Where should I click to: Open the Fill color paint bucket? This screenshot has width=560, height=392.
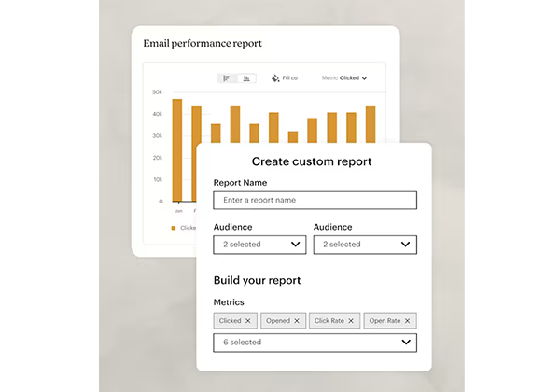[275, 78]
